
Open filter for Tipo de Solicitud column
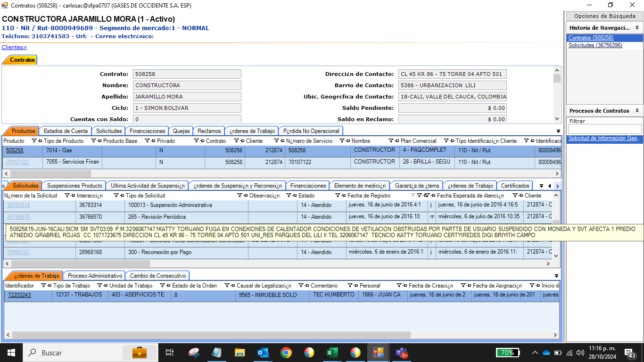(239, 196)
